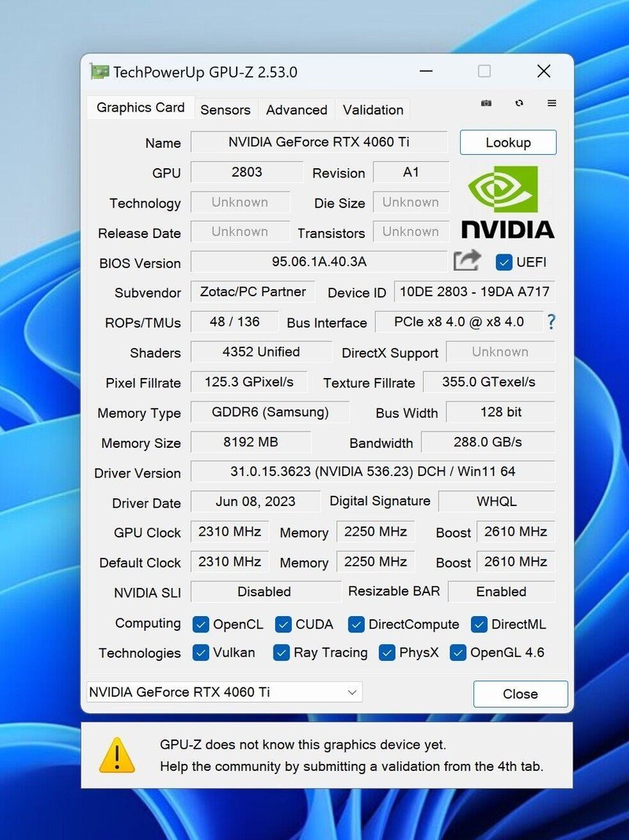
Task: Select the Device ID field value
Action: point(475,292)
